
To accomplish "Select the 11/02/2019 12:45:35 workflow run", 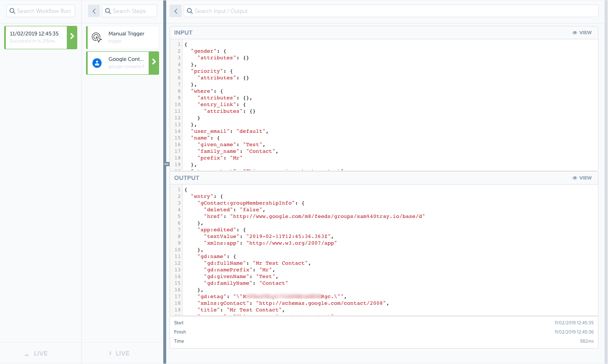I will (x=35, y=37).
